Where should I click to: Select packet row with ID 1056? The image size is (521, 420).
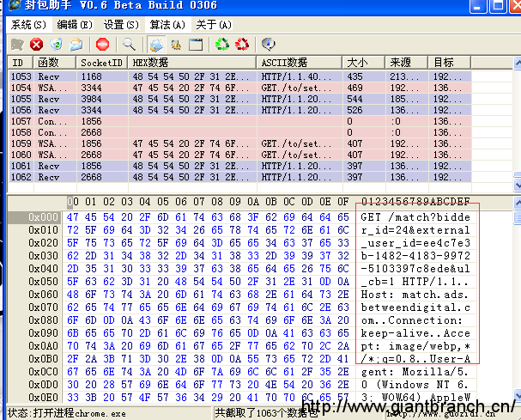(x=239, y=110)
